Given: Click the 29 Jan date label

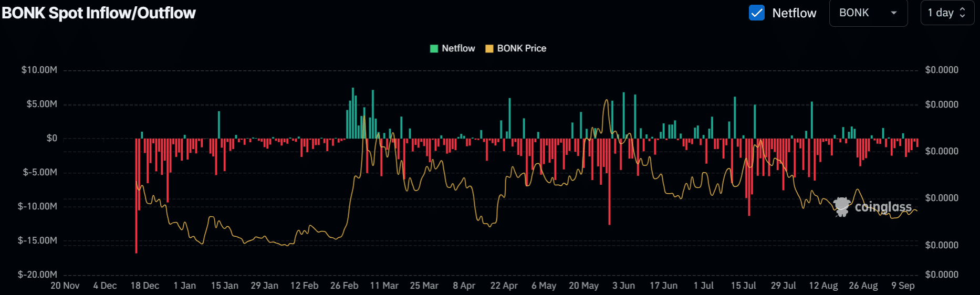Looking at the screenshot, I should tap(265, 286).
